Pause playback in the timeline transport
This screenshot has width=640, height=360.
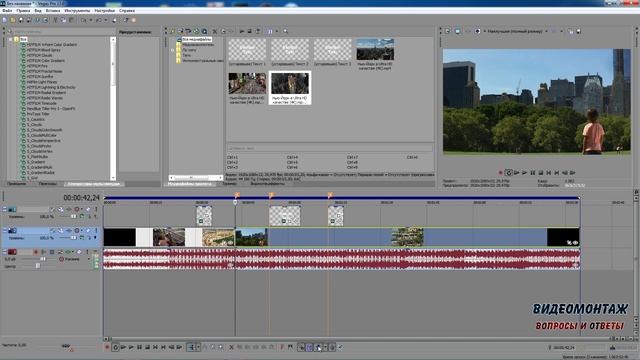tap(139, 347)
